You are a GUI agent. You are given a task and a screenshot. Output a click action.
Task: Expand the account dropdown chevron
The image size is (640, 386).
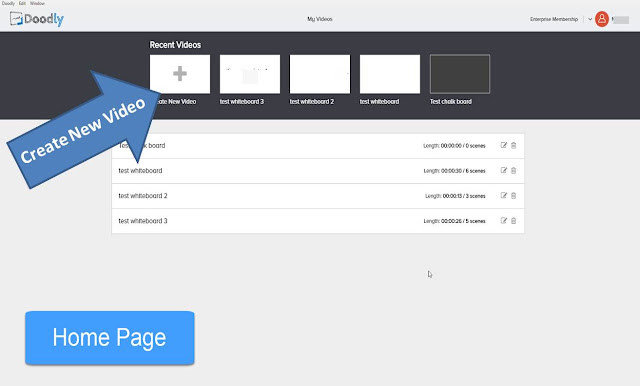pos(590,19)
